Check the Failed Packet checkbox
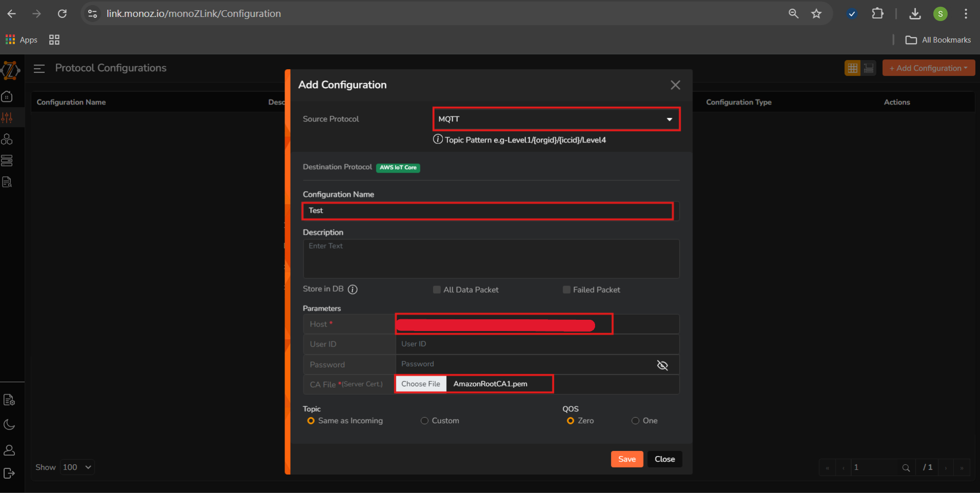980x493 pixels. coord(566,290)
